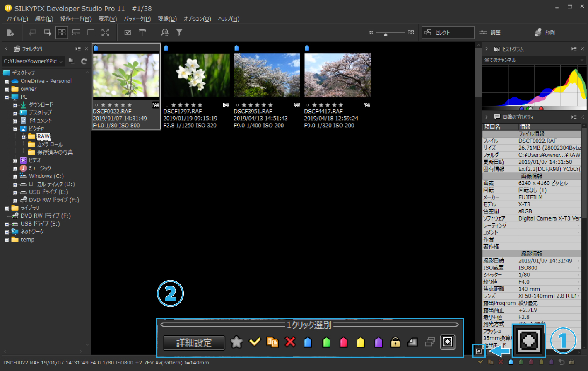Click the blue histogram level marker

[x=521, y=109]
